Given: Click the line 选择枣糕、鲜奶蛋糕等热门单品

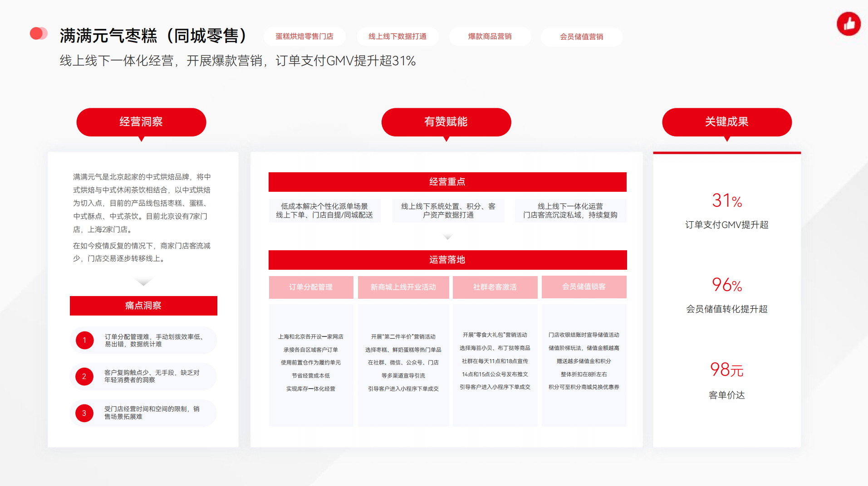Looking at the screenshot, I should [x=403, y=350].
